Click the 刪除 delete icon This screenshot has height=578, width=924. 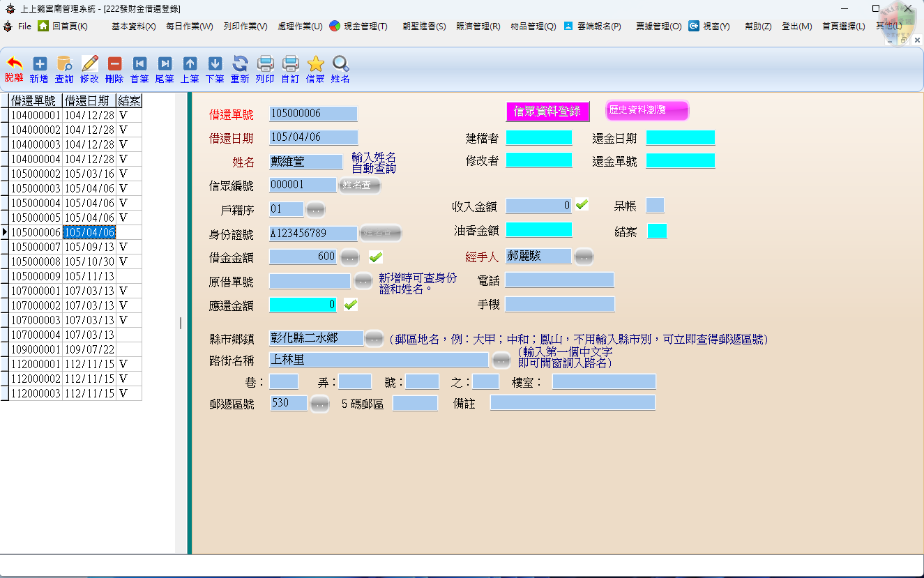pos(114,64)
